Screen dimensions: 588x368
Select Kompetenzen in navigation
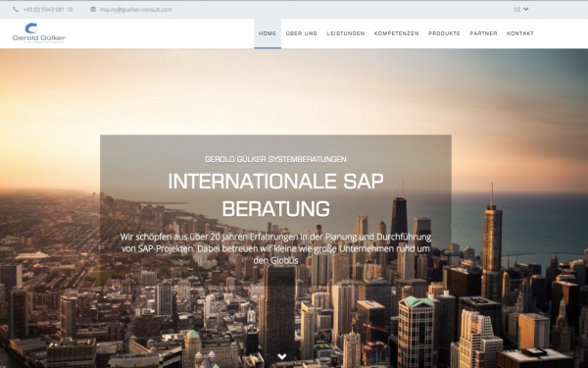[x=396, y=33]
